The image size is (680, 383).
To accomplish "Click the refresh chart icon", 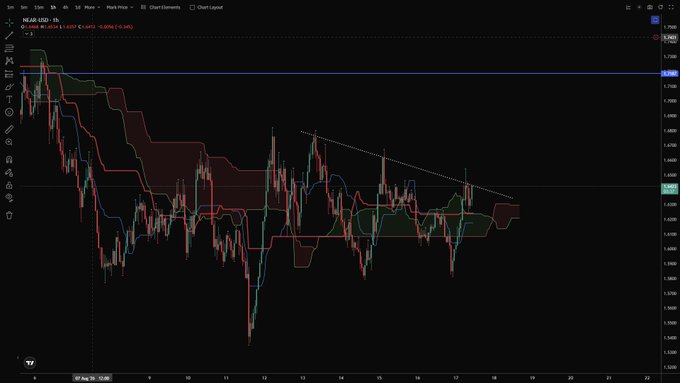I will [x=660, y=7].
